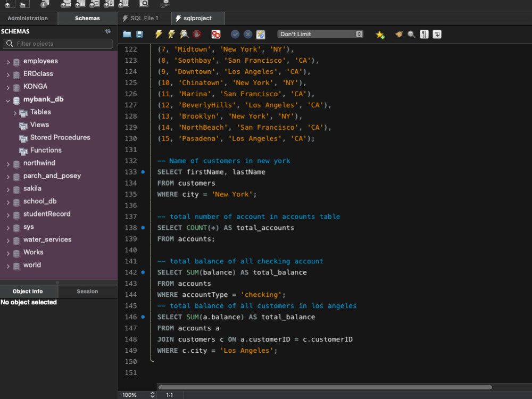Create a new schema icon
The width and height of the screenshot is (532, 399).
coord(65,4)
